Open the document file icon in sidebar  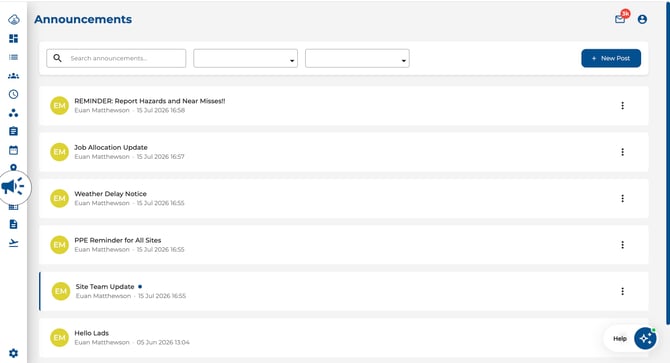point(14,224)
